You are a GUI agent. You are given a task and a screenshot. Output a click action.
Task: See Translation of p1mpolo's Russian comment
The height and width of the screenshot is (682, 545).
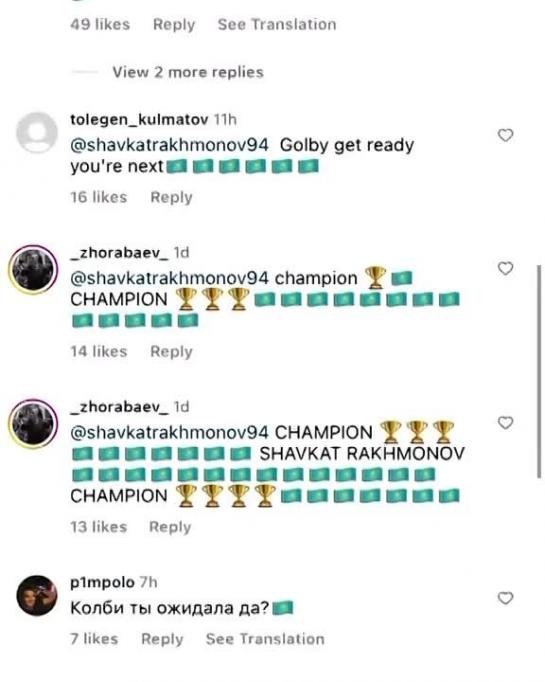pyautogui.click(x=265, y=639)
